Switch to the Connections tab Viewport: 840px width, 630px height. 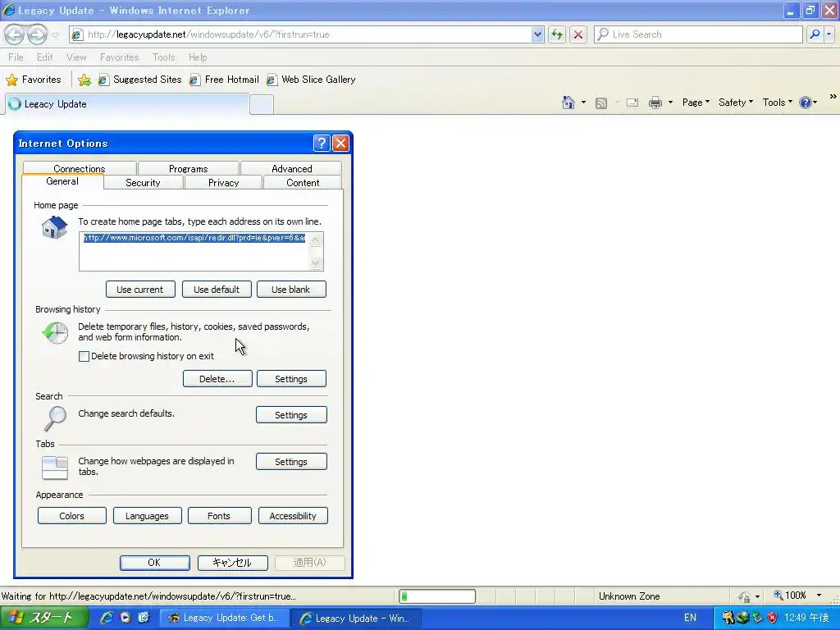80,168
